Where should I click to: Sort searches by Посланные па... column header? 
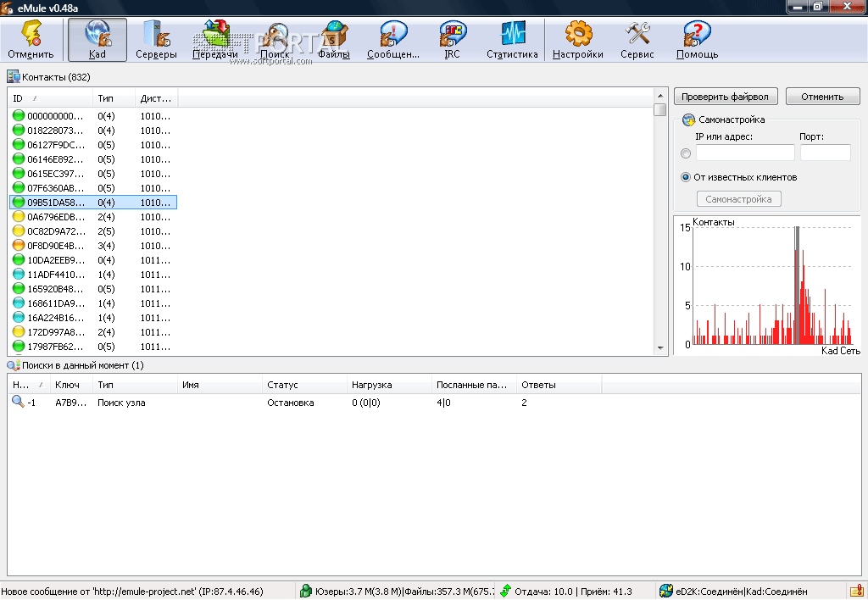[x=474, y=385]
